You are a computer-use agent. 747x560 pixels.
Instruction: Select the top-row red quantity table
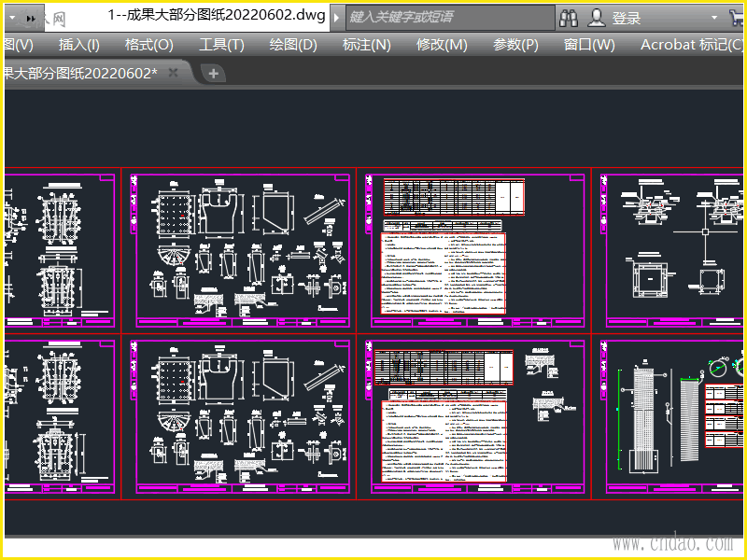(x=454, y=197)
